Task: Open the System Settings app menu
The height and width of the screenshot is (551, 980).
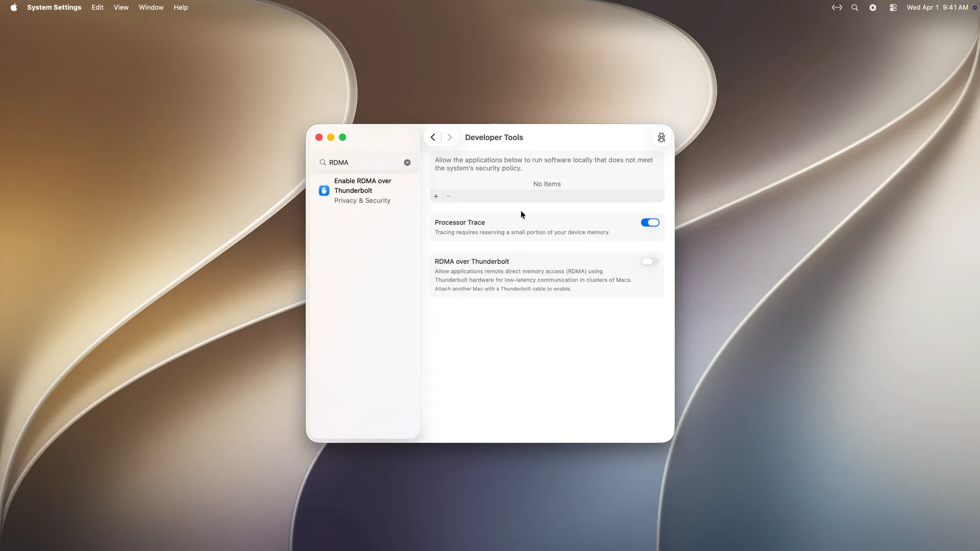Action: (54, 7)
